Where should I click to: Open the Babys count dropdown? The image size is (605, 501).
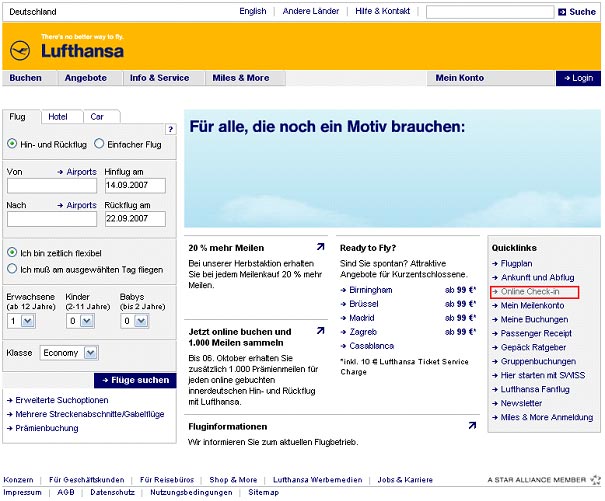tap(134, 321)
